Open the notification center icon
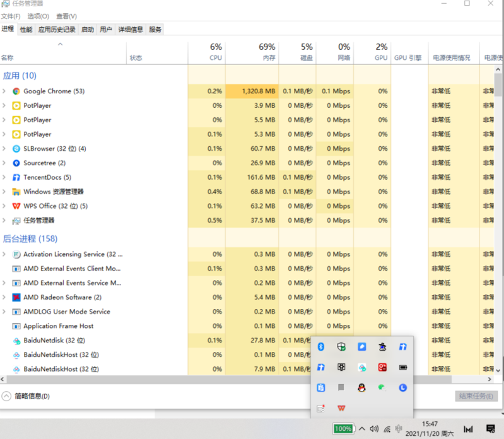The image size is (504, 439). point(490,429)
